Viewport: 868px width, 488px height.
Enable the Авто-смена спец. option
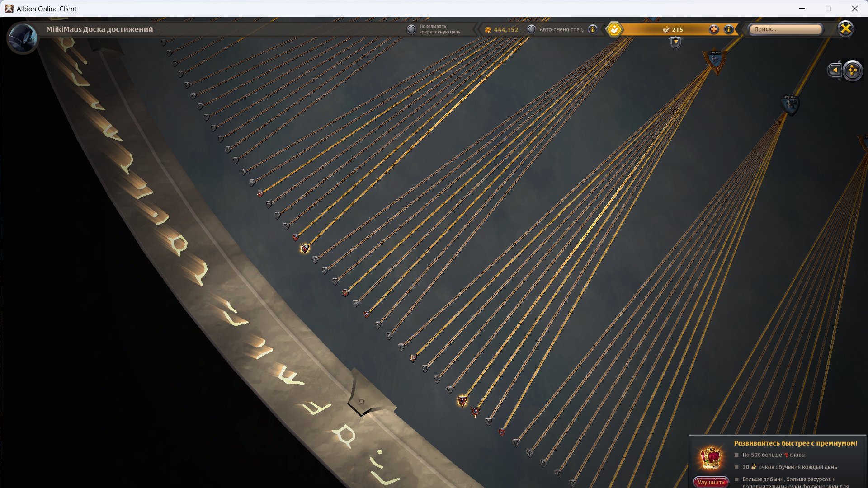pyautogui.click(x=531, y=29)
